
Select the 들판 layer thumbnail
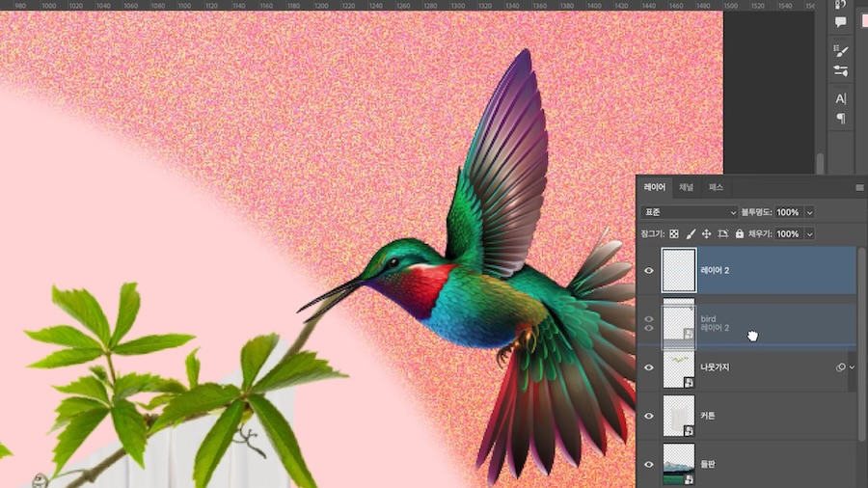click(x=679, y=464)
